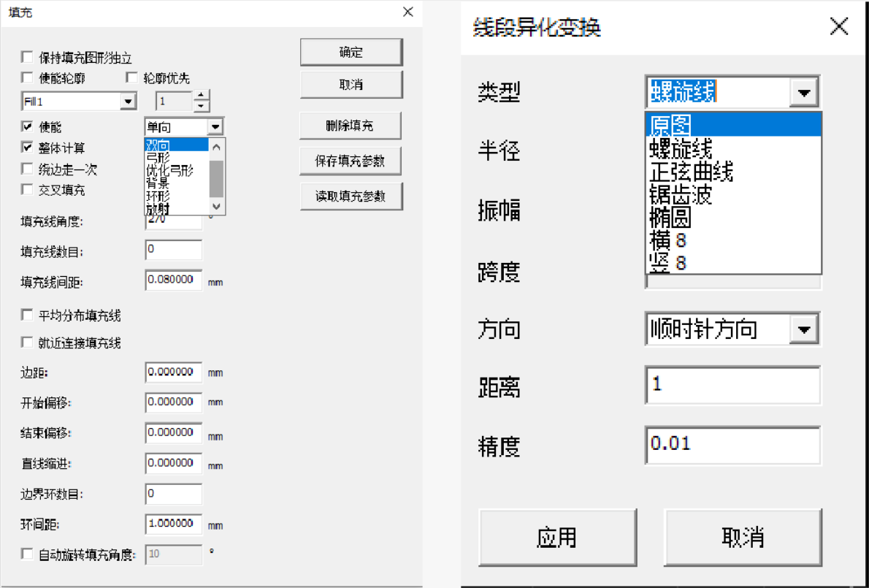Choose 背景 fill type
The height and width of the screenshot is (588, 869).
(x=177, y=183)
